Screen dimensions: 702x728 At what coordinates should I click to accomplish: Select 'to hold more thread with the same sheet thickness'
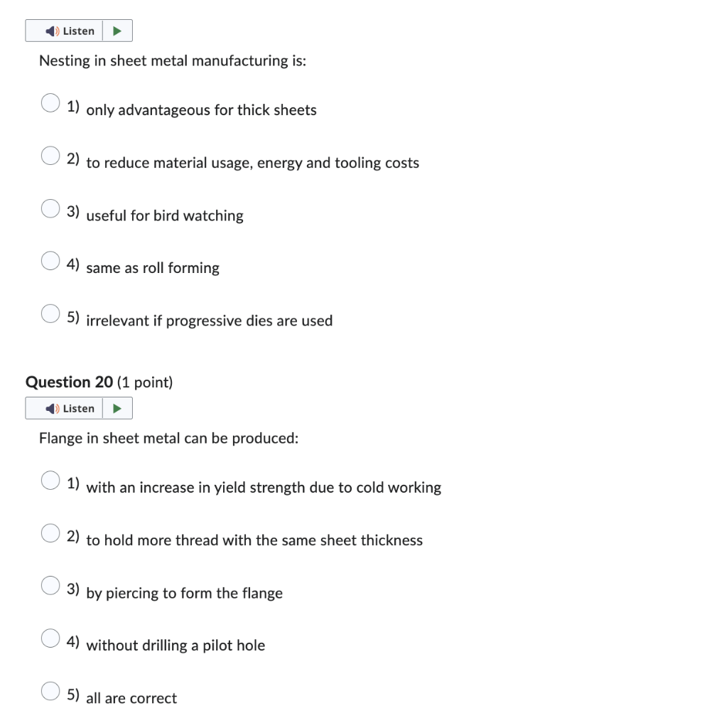click(x=50, y=533)
